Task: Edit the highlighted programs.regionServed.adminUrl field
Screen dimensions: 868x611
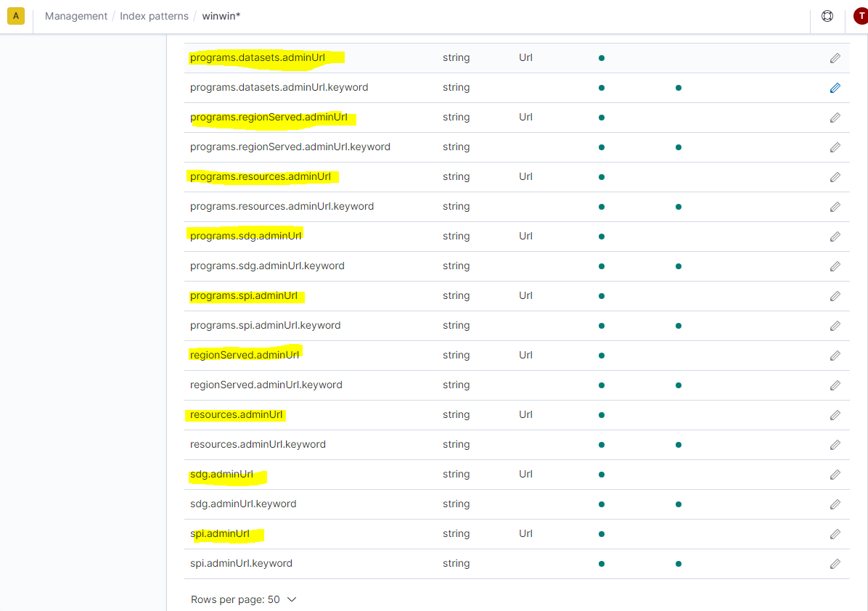Action: pyautogui.click(x=835, y=117)
